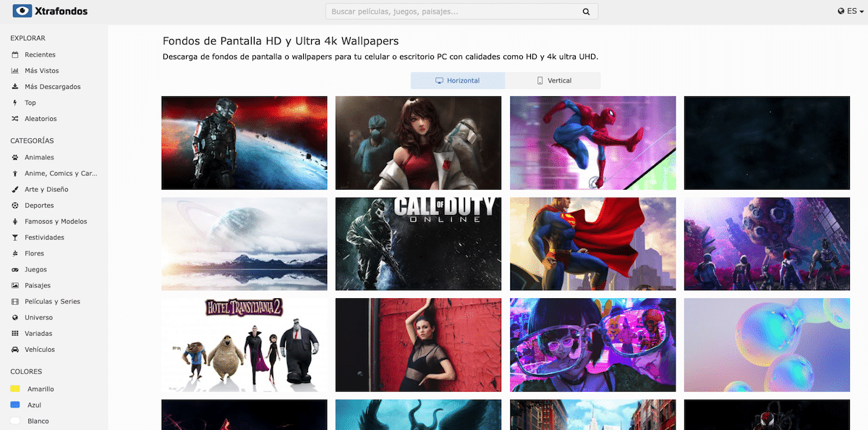Open the Call of Duty Online wallpaper
The height and width of the screenshot is (430, 868).
tap(418, 244)
